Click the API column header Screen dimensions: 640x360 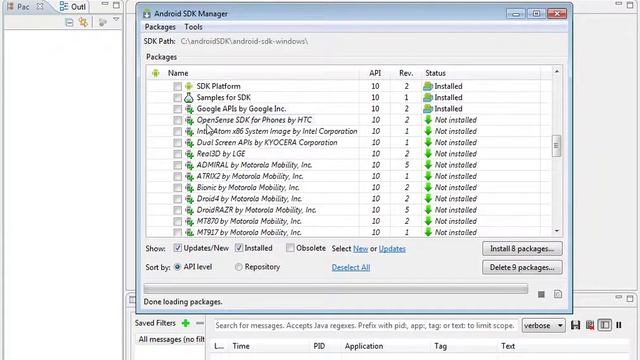click(x=375, y=73)
